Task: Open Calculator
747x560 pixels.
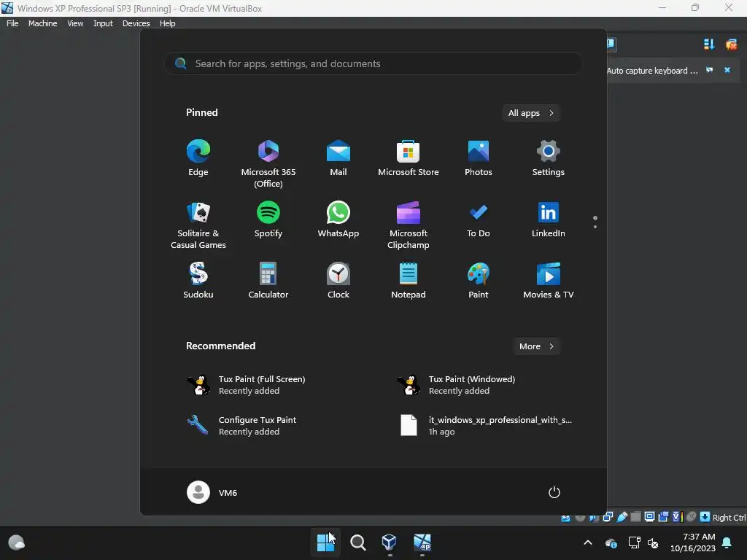Action: point(268,281)
